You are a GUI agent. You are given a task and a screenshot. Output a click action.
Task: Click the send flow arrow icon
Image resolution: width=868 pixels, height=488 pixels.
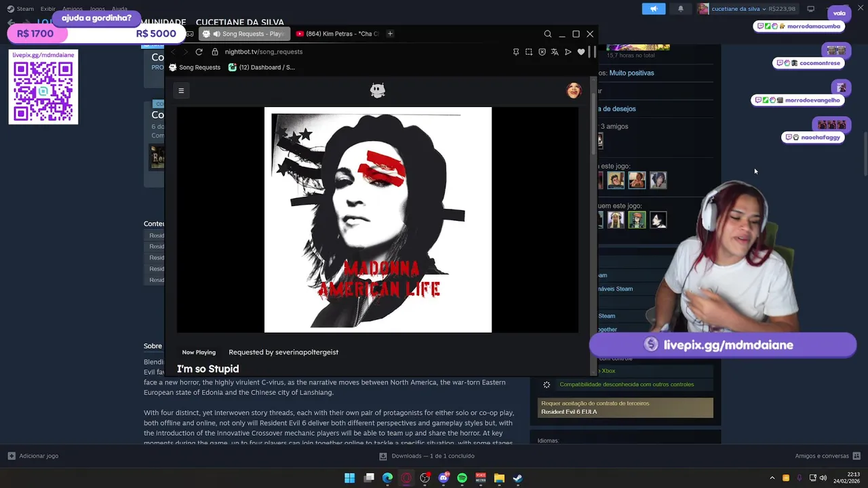click(568, 52)
